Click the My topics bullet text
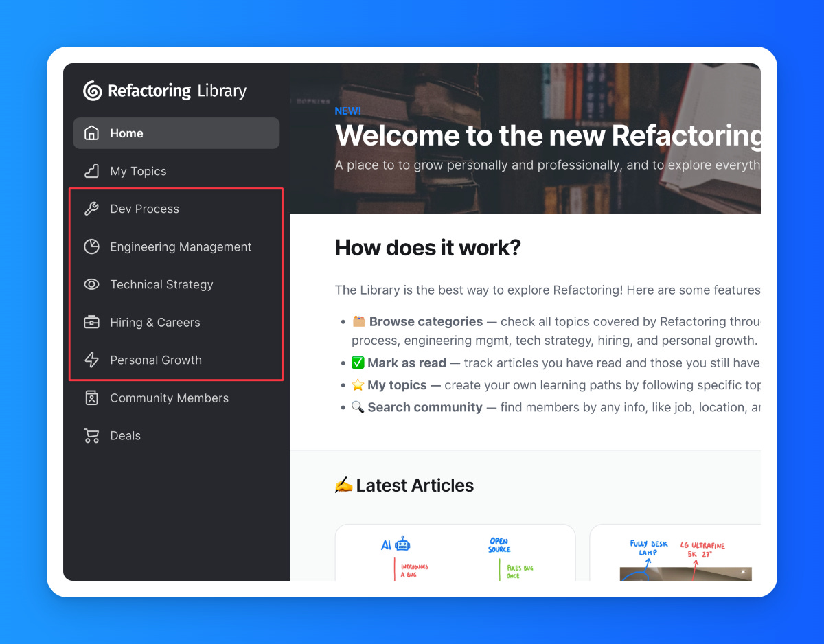This screenshot has width=824, height=644. tap(398, 385)
